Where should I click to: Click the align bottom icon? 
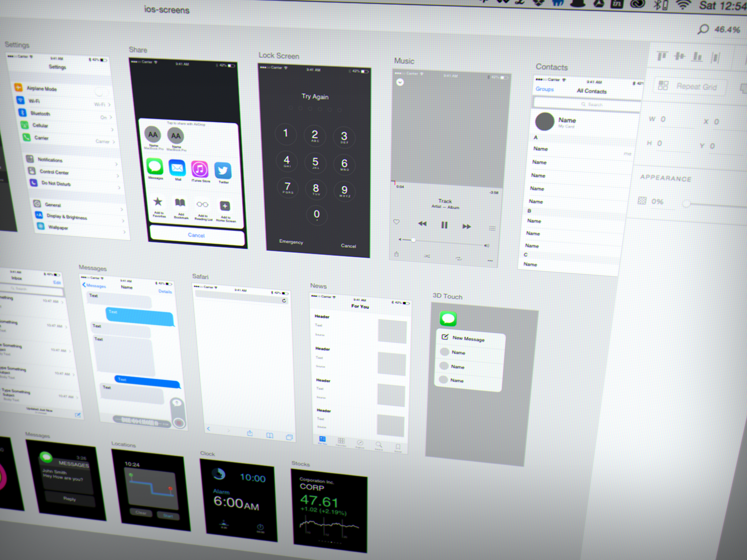point(697,57)
